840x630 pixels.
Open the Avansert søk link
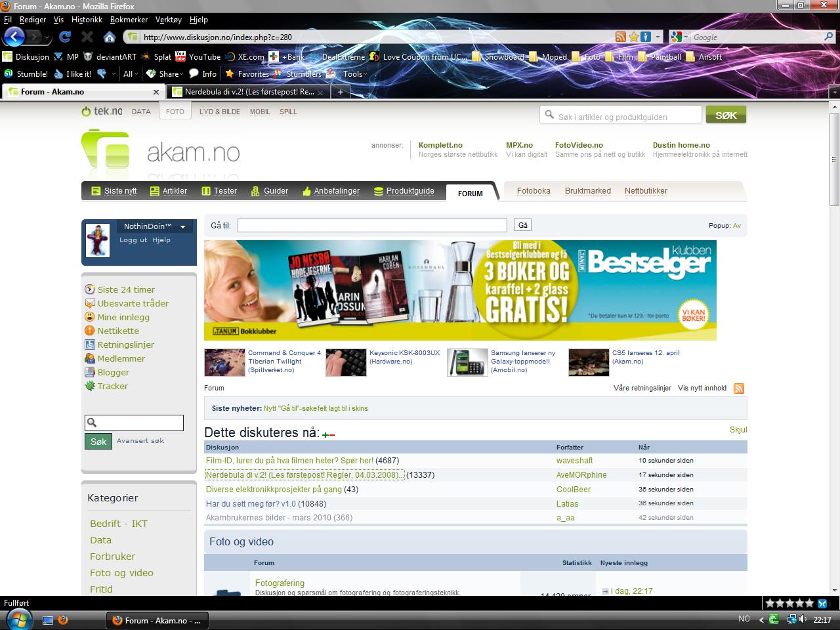tap(140, 440)
